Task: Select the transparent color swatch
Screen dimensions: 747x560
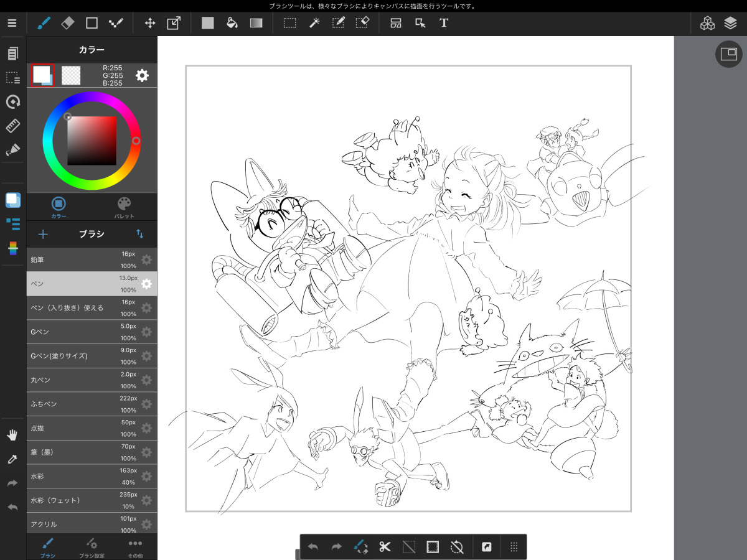Action: click(x=71, y=75)
